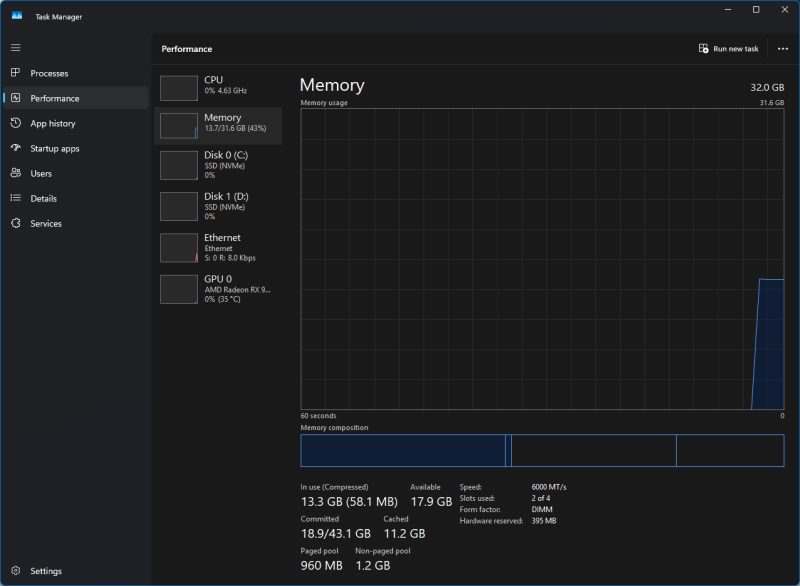The height and width of the screenshot is (586, 800).
Task: Minimize the Task Manager window
Action: (728, 10)
